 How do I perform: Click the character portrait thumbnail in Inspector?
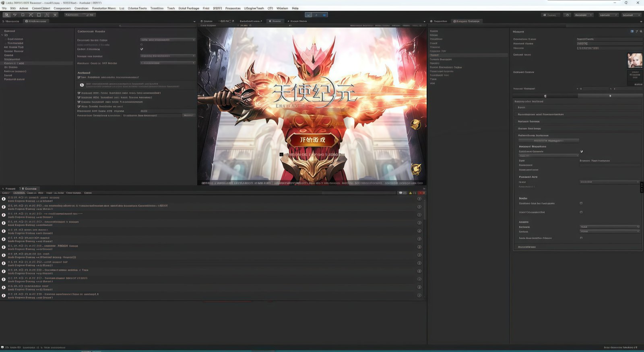coord(635,60)
